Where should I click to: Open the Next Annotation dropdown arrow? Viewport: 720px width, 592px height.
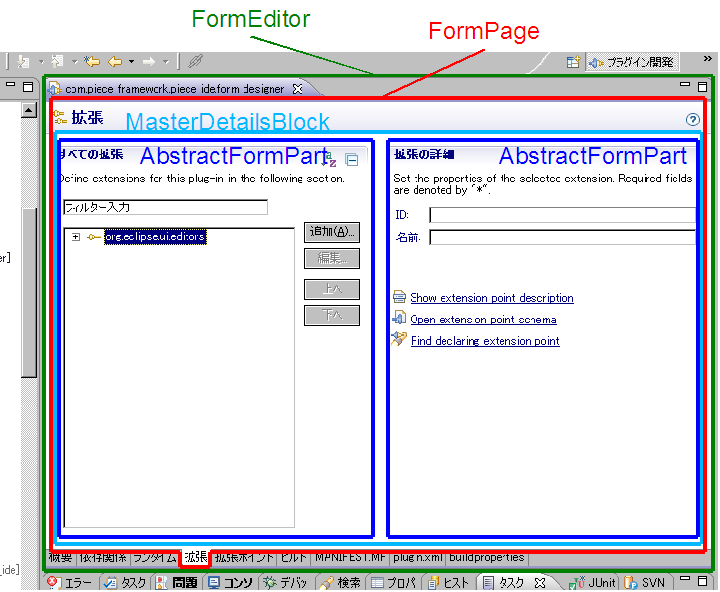41,62
